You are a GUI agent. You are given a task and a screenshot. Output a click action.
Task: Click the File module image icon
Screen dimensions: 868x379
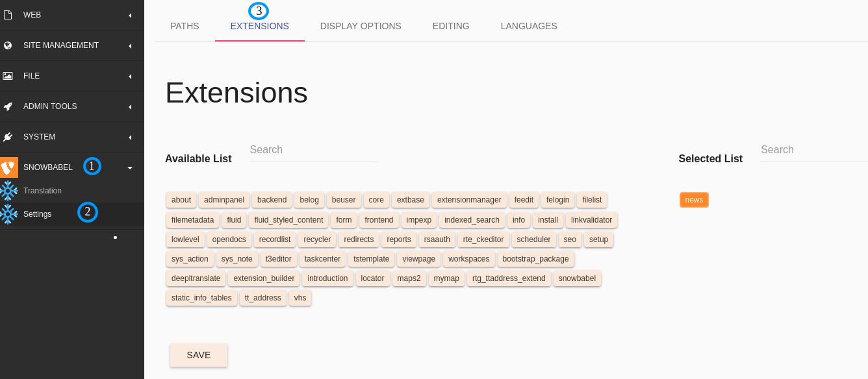pyautogui.click(x=8, y=76)
